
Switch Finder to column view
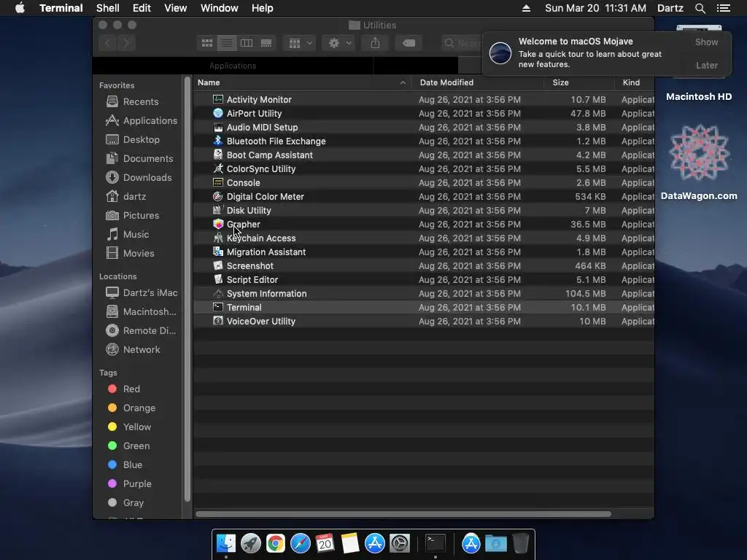click(x=247, y=43)
